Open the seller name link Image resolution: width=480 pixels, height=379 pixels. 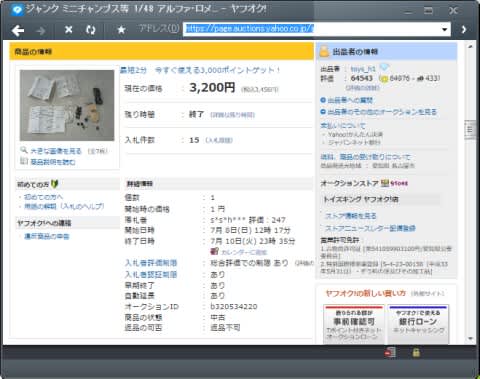click(x=363, y=69)
